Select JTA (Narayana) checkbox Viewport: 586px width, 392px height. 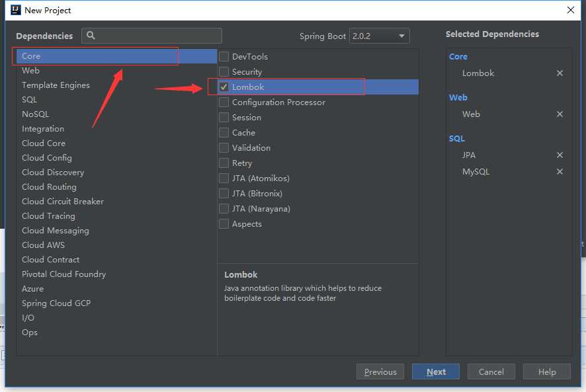pos(224,208)
